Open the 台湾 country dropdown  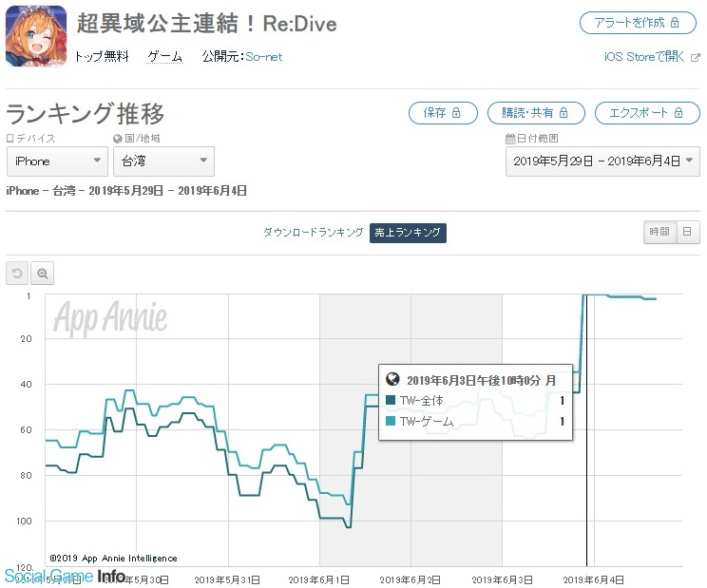tap(163, 161)
